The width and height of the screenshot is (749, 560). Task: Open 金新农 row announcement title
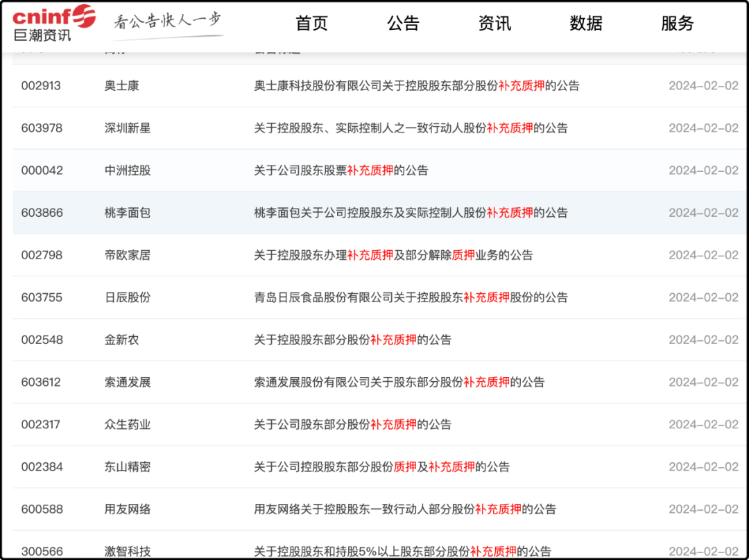pyautogui.click(x=352, y=340)
